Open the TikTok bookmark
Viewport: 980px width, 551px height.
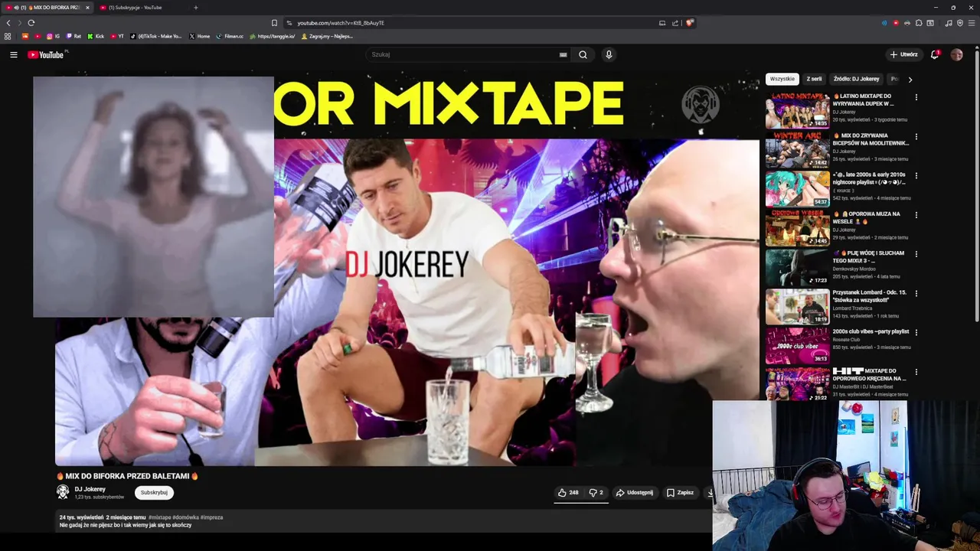click(156, 36)
